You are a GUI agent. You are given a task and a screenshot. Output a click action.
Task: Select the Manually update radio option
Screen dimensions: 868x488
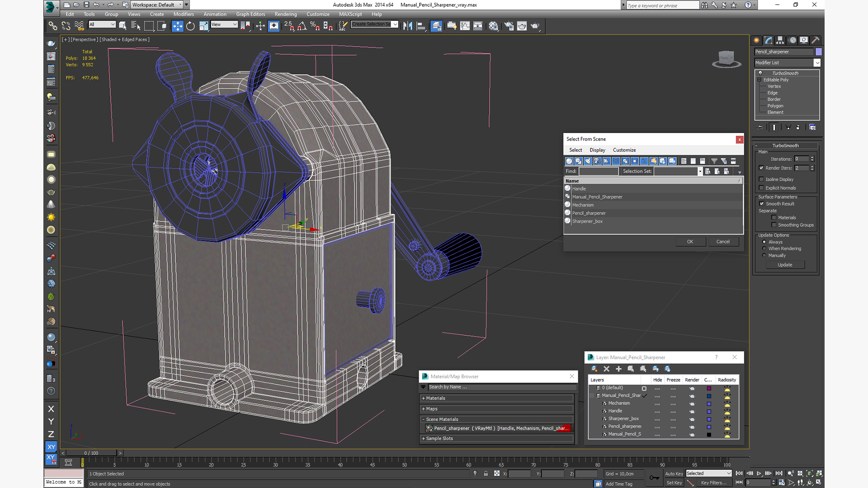point(764,255)
